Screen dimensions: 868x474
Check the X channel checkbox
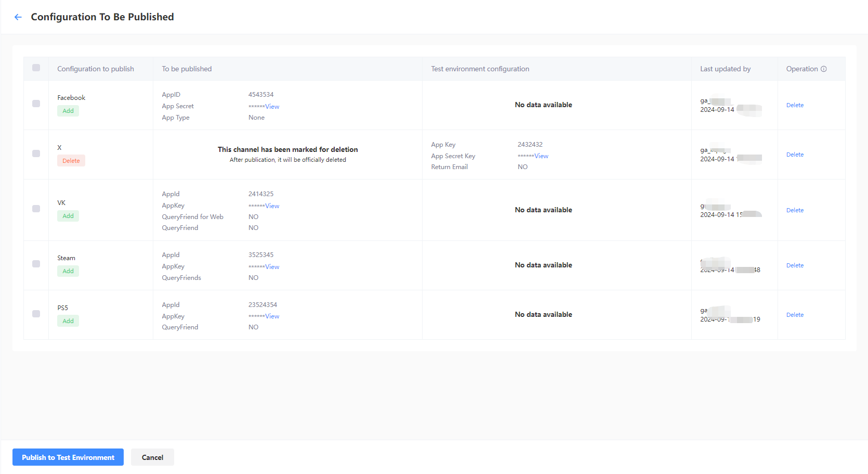click(36, 153)
